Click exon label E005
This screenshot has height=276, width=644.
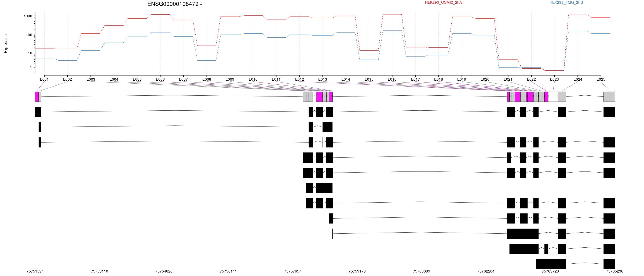tap(137, 79)
